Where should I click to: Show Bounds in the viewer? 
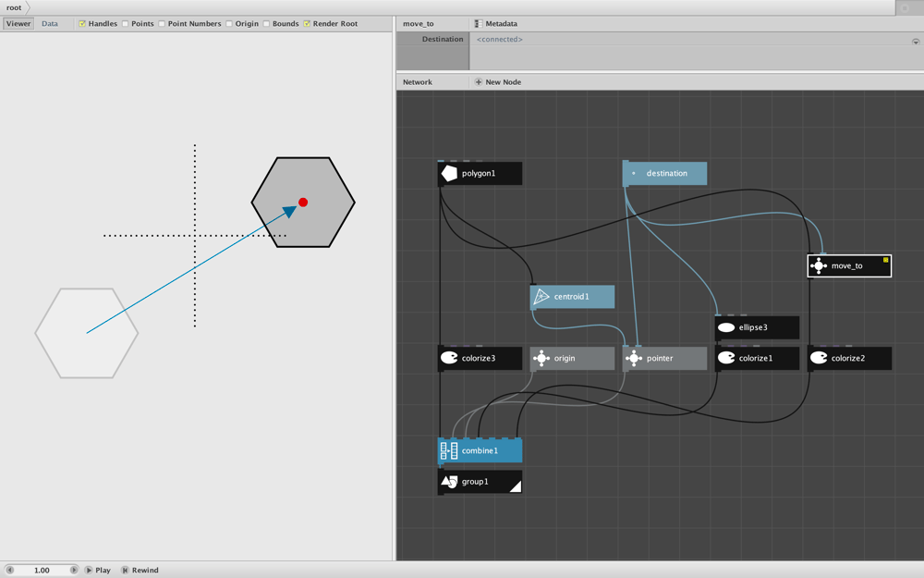[266, 24]
